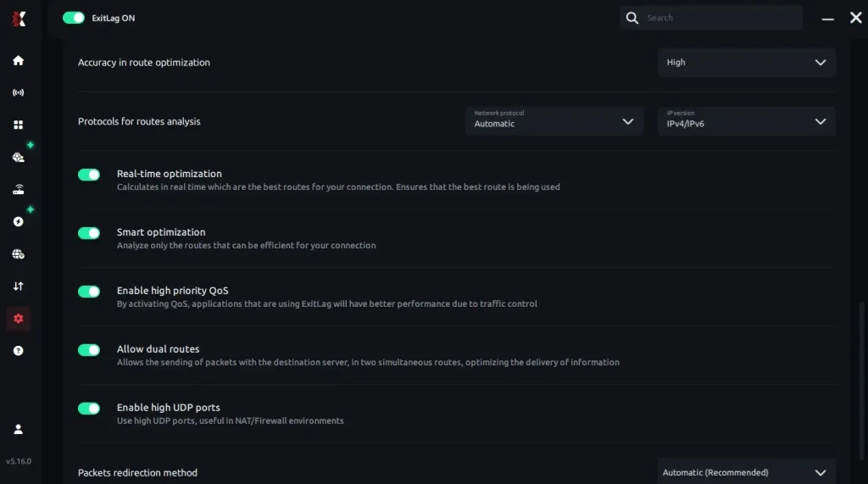Open the router Wi-Fi sidebar icon
Screen dimensions: 868x484
click(19, 189)
